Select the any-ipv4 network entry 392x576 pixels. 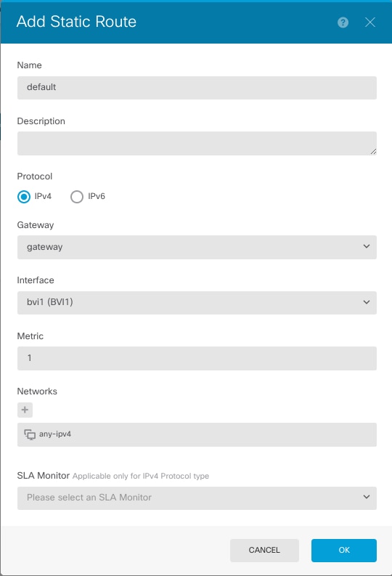(197, 434)
